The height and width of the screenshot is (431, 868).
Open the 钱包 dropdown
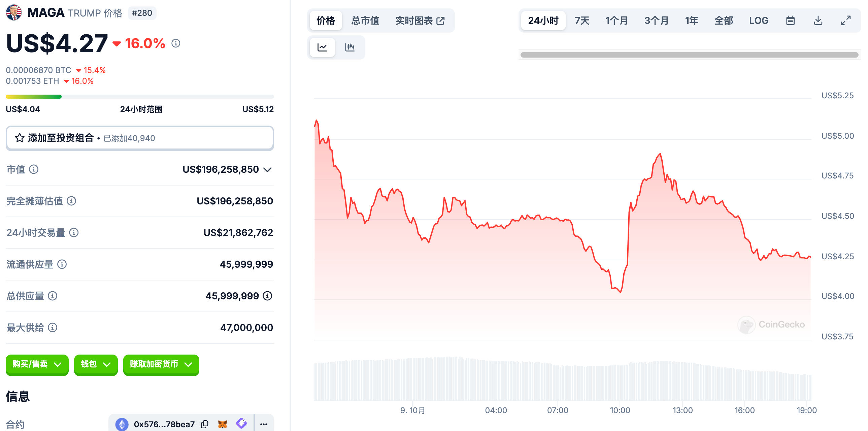click(x=96, y=364)
